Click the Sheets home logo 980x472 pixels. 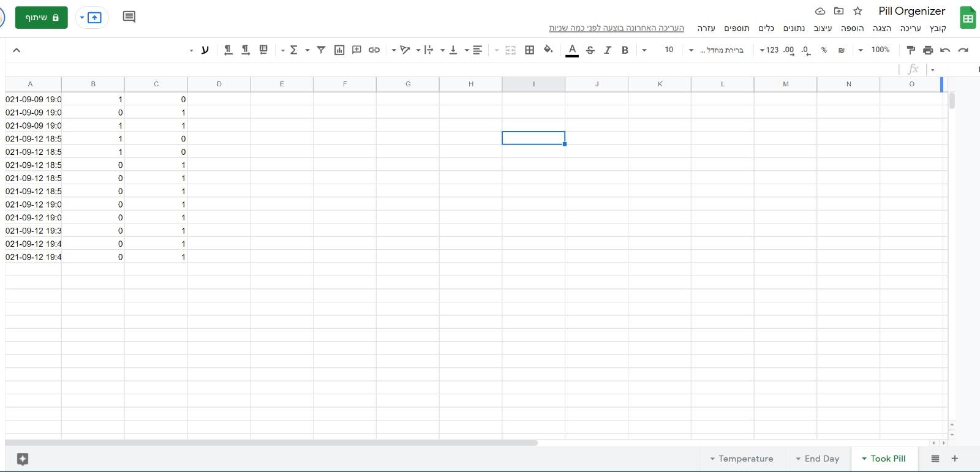tap(968, 18)
